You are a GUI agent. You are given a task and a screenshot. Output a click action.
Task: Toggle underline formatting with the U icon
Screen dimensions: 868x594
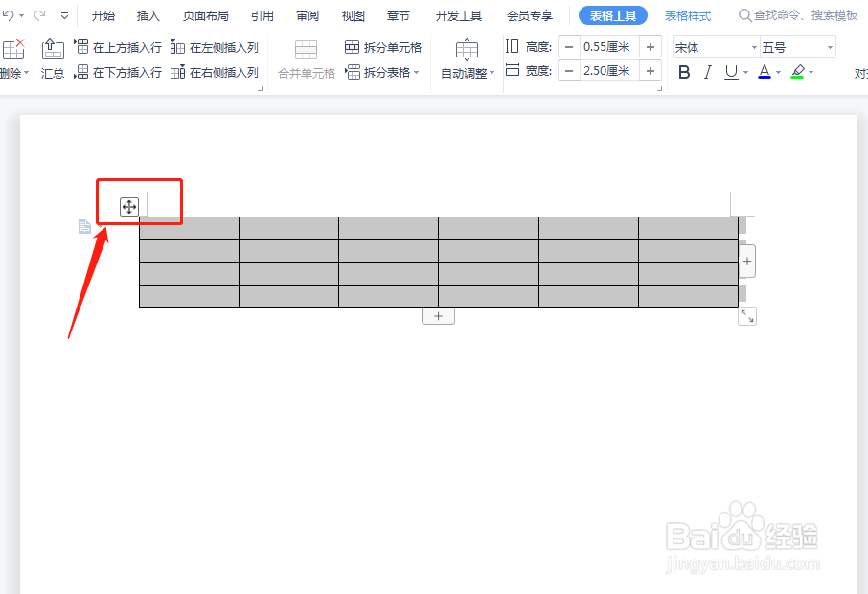click(x=730, y=71)
